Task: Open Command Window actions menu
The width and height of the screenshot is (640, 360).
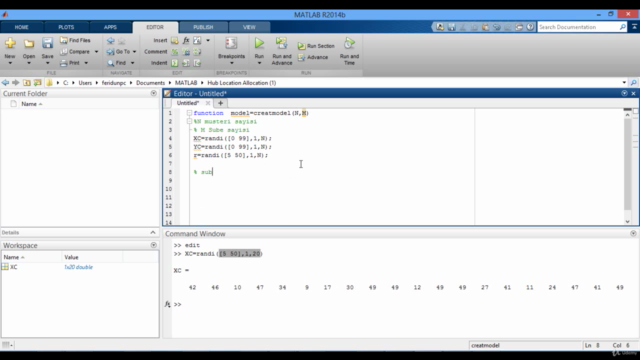Action: coord(633,234)
